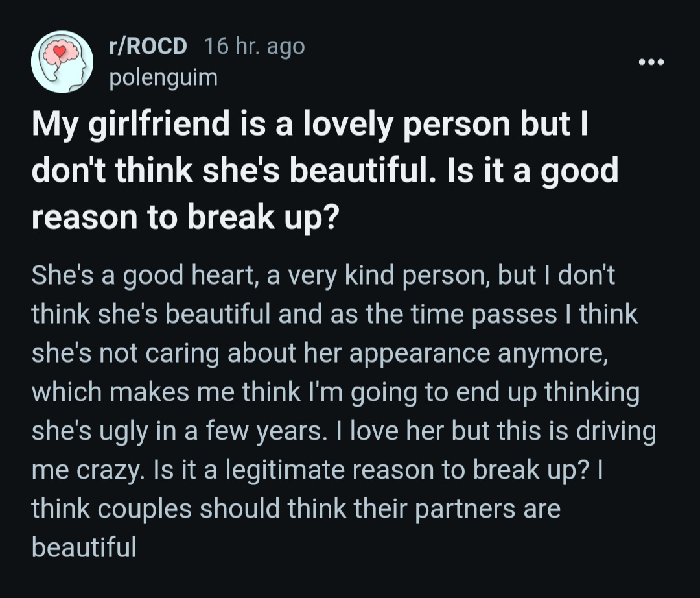The height and width of the screenshot is (598, 700).
Task: Click the "16 hr. ago" timestamp
Action: (x=255, y=47)
